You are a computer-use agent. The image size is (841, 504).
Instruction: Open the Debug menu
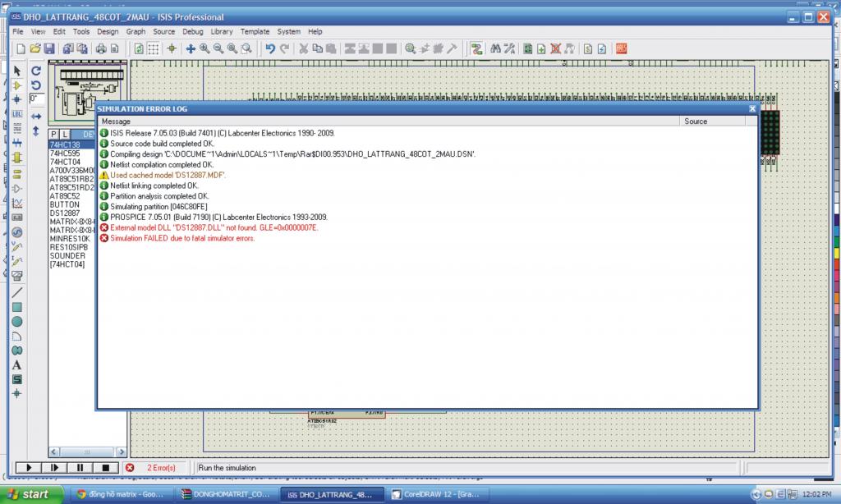(x=193, y=31)
